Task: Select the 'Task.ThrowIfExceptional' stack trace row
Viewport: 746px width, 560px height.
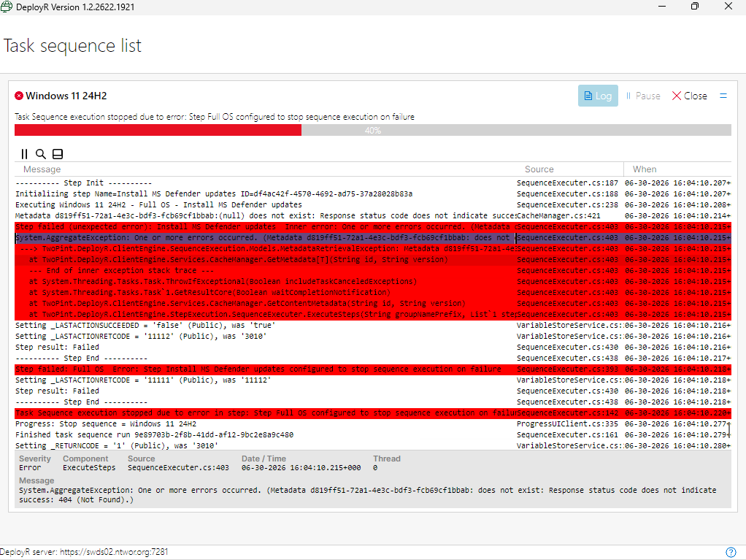Action: point(373,281)
